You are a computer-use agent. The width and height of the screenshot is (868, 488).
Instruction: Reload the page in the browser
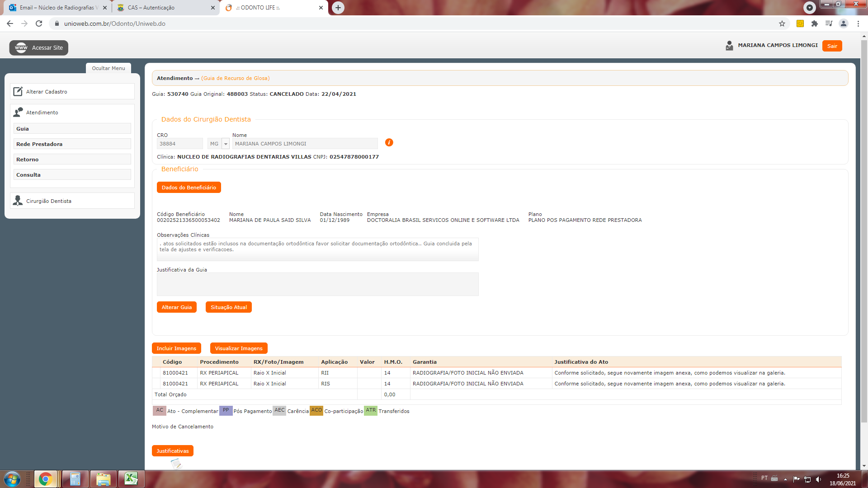[39, 23]
